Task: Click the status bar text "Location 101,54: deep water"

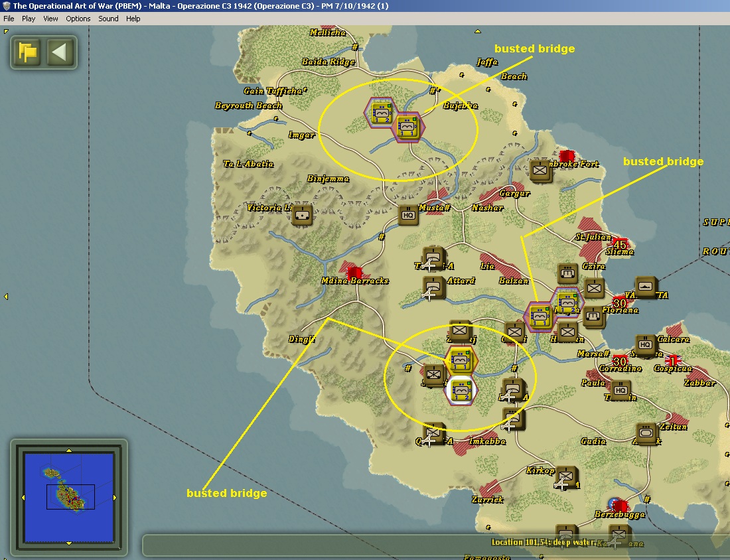Action: (x=544, y=542)
